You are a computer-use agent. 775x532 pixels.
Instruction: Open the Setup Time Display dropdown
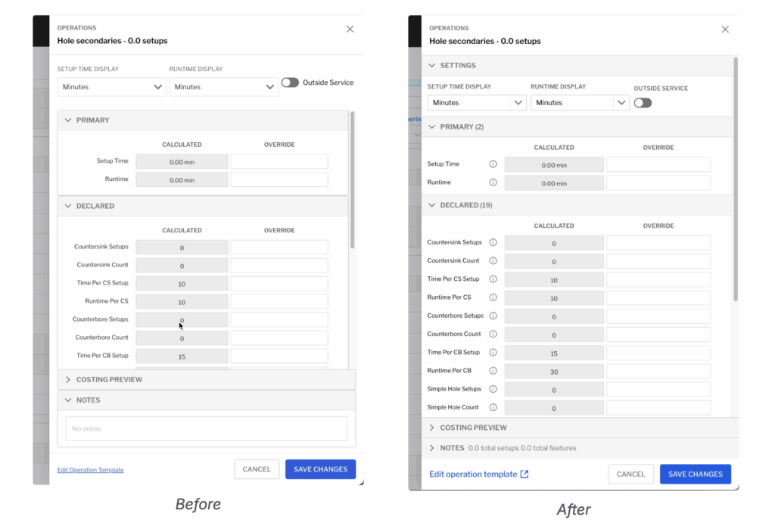pyautogui.click(x=111, y=86)
